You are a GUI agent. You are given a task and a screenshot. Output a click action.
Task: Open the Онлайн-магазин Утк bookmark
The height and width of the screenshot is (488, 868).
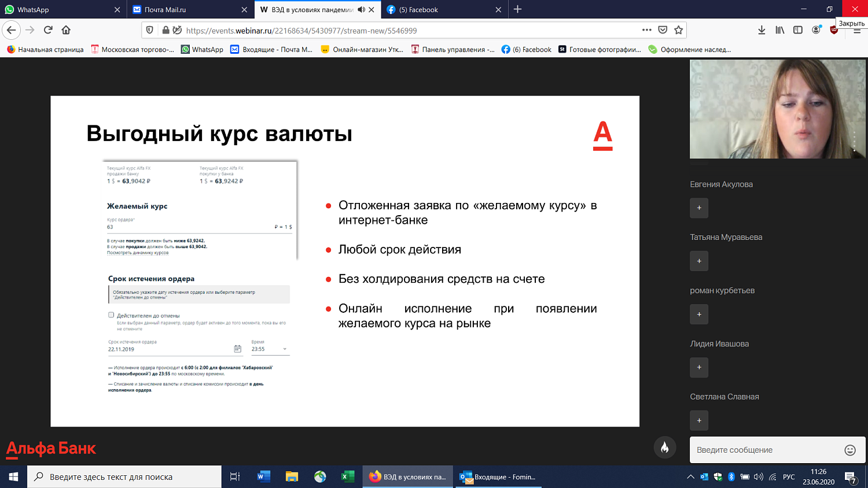[x=362, y=49]
